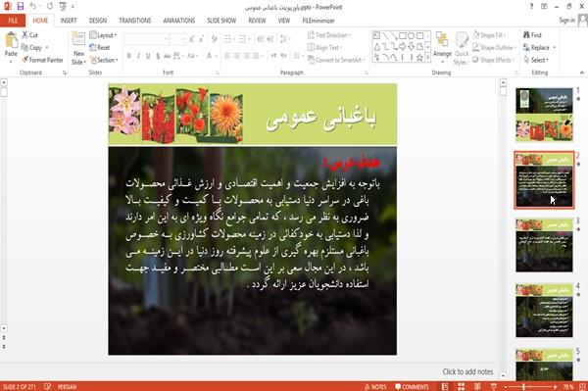Expand the shapes gallery More arrow
Image resolution: width=588 pixels, height=391 pixels.
coord(428,58)
